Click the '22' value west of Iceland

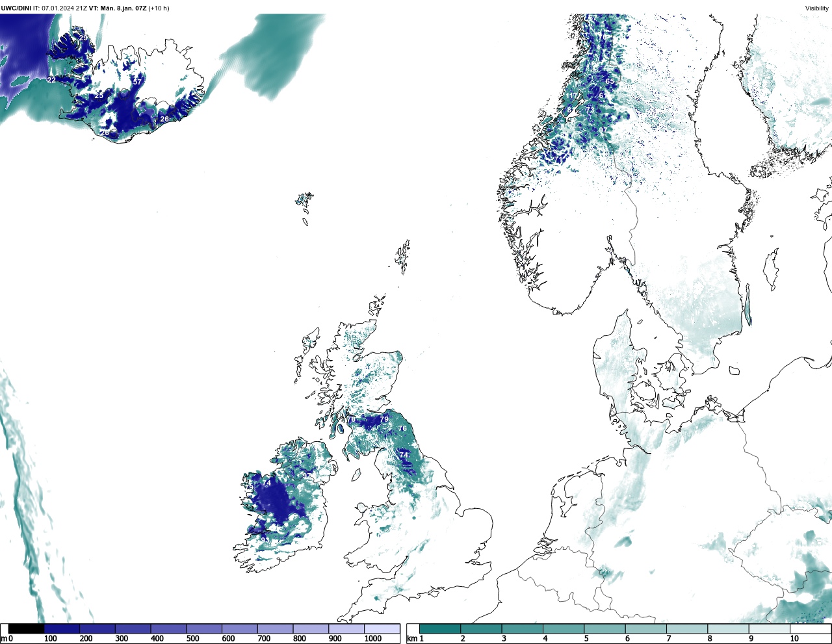point(51,80)
